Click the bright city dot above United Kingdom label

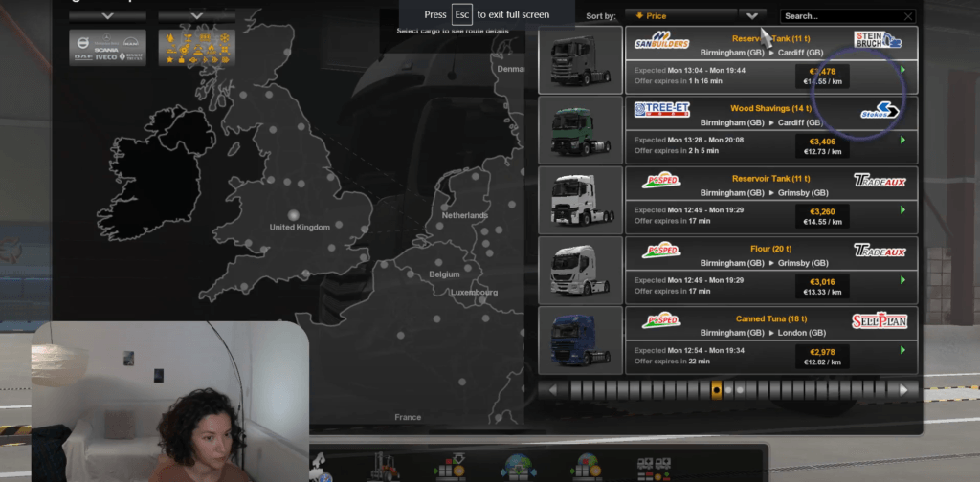(293, 215)
